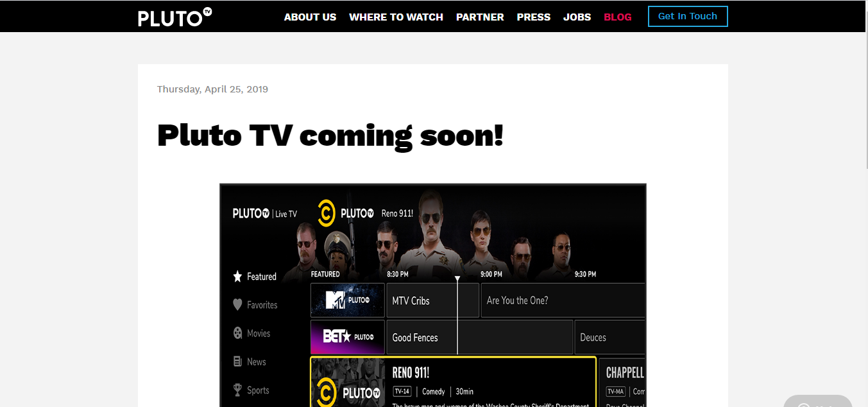Select the Featured star icon in sidebar
Viewport: 868px width, 407px height.
[237, 277]
